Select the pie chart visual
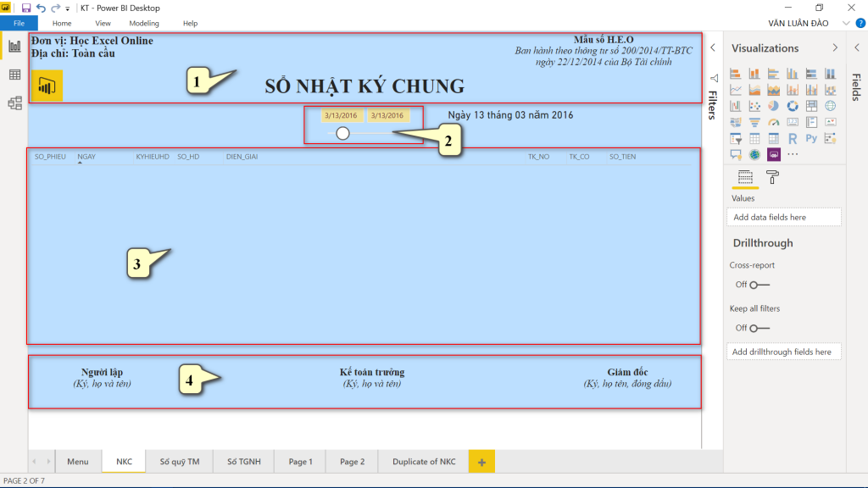 tap(774, 105)
